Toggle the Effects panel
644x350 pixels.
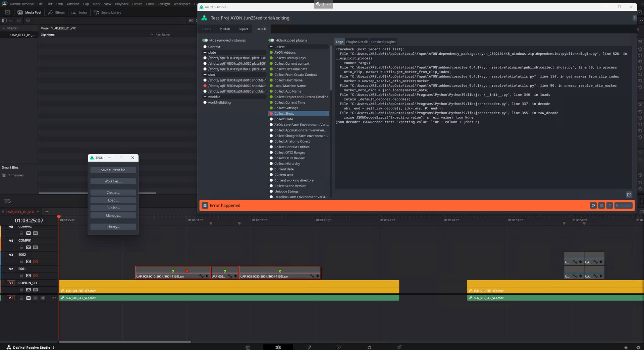click(56, 12)
